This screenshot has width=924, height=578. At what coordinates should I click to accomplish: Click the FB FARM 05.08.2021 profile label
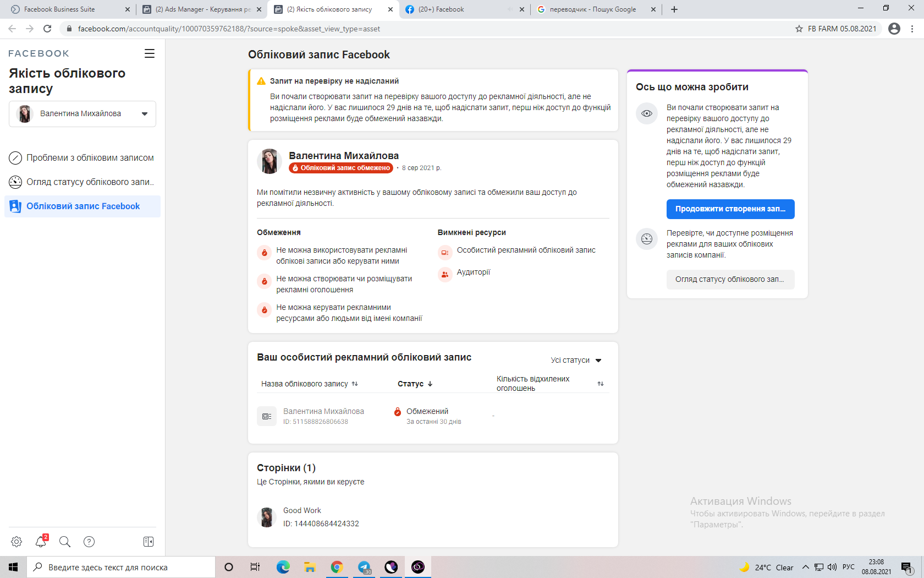(842, 29)
